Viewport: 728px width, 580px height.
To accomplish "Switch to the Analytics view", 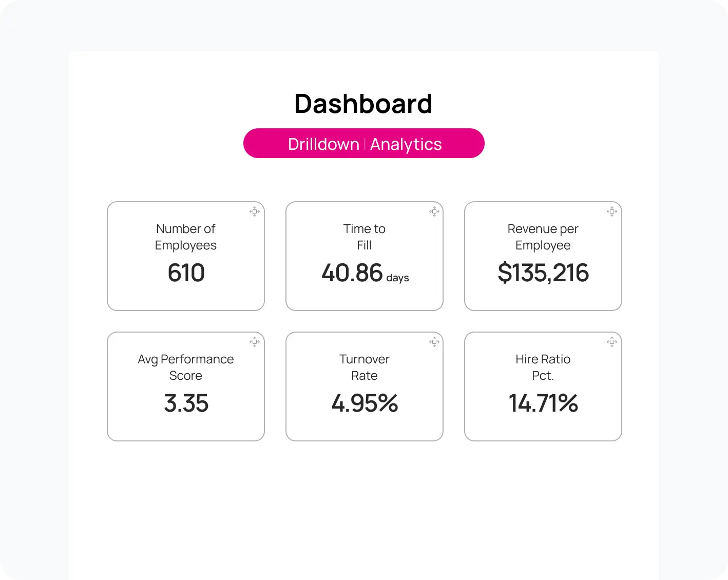I will pyautogui.click(x=406, y=144).
